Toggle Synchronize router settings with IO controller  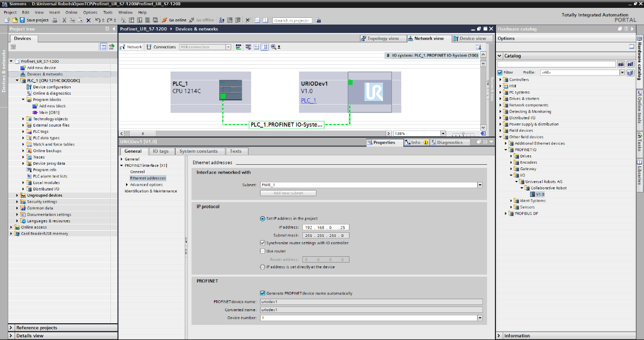[263, 243]
